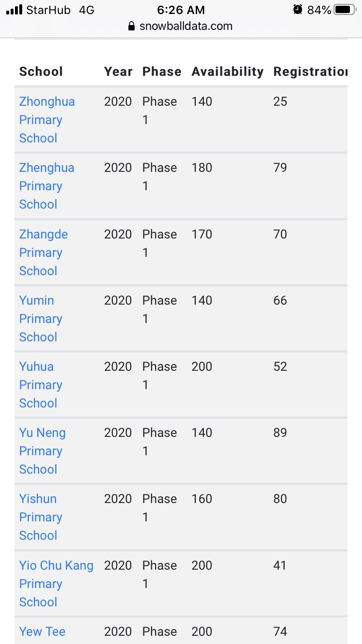Open Zhonghua Primary School link
This screenshot has width=362, height=644.
coord(47,120)
